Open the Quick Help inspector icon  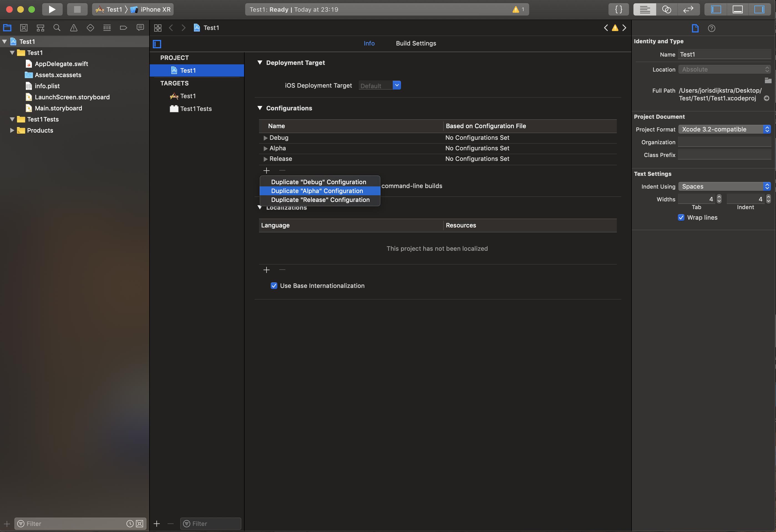pyautogui.click(x=711, y=28)
